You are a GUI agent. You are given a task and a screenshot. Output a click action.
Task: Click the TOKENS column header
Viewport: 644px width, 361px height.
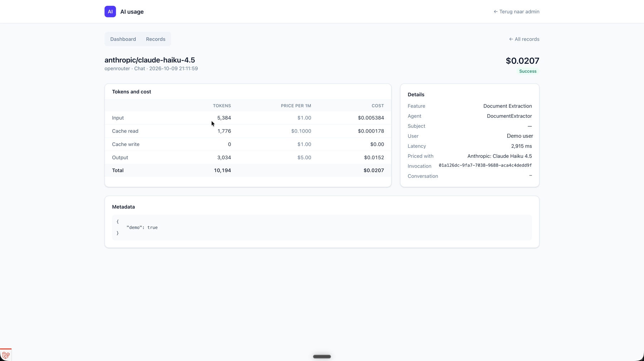pyautogui.click(x=222, y=106)
